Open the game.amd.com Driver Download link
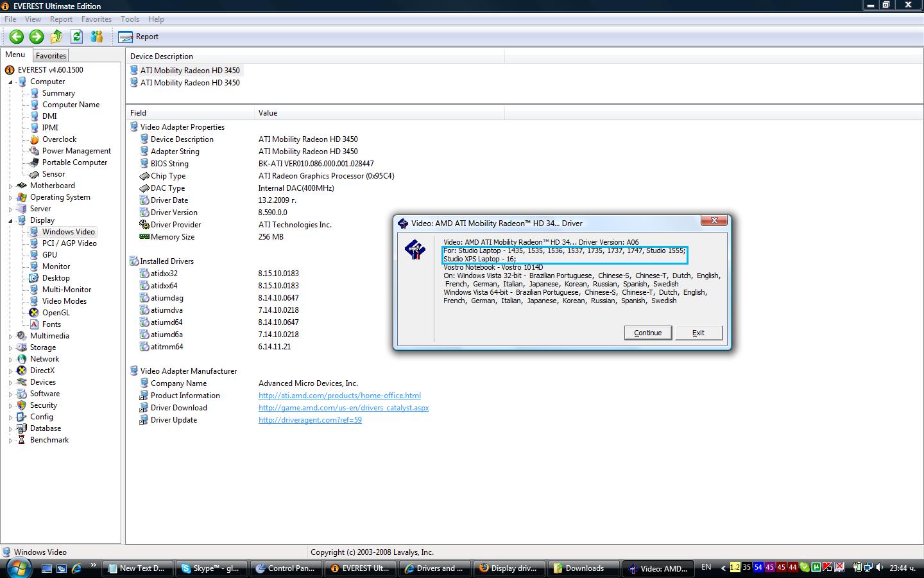The height and width of the screenshot is (578, 924). [x=343, y=408]
